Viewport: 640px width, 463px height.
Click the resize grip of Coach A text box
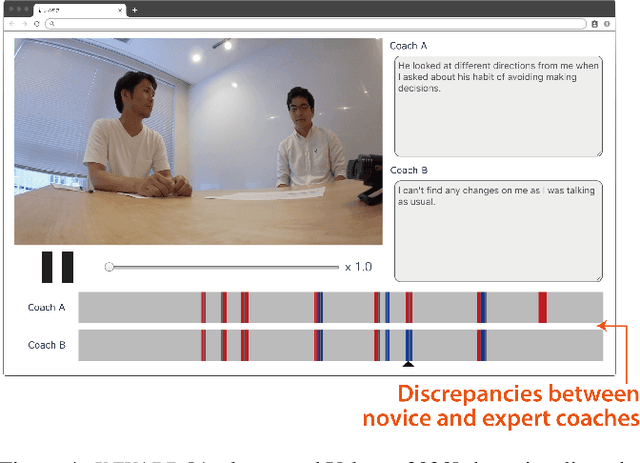click(599, 154)
